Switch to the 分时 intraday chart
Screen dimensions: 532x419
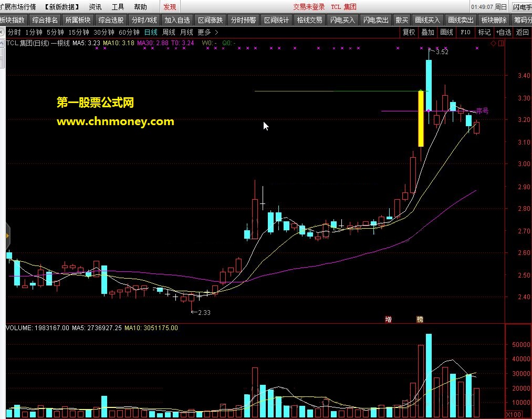(14, 32)
